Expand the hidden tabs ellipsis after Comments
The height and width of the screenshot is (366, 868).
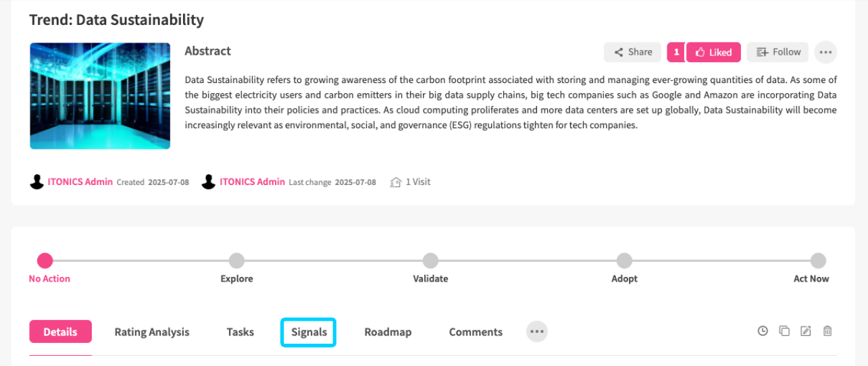pos(537,332)
